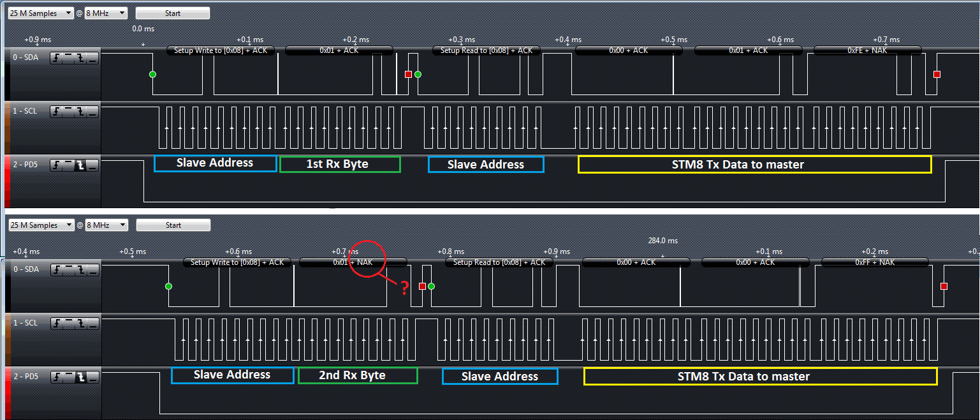
Task: Set low-level trigger on PD5 in upper capture
Action: [x=92, y=165]
